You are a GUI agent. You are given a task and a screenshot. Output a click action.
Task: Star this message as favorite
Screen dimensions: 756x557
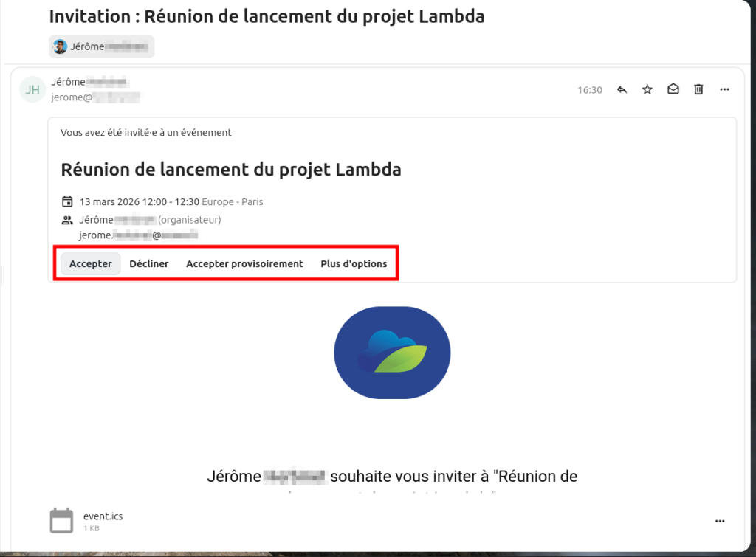pyautogui.click(x=647, y=89)
